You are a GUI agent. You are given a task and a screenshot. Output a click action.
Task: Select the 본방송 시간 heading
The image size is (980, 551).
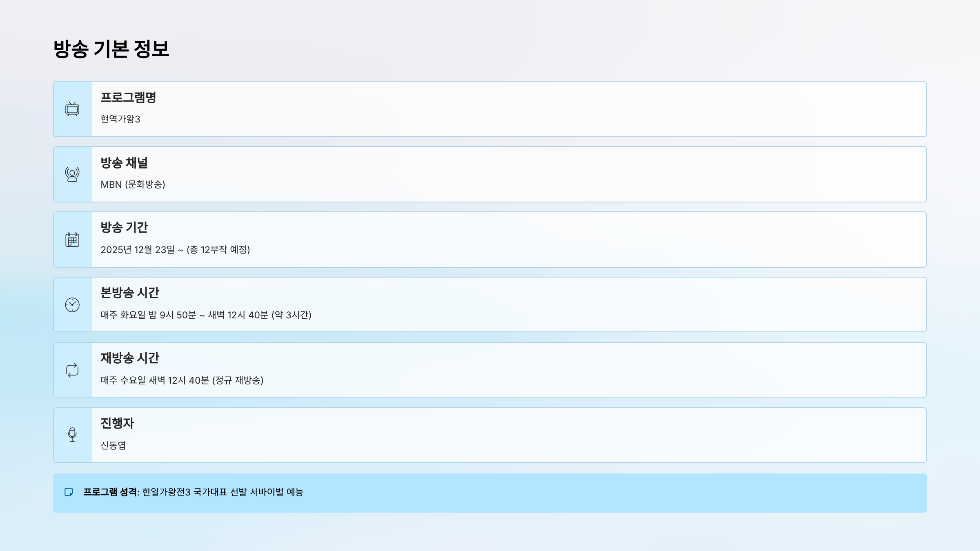click(x=130, y=293)
